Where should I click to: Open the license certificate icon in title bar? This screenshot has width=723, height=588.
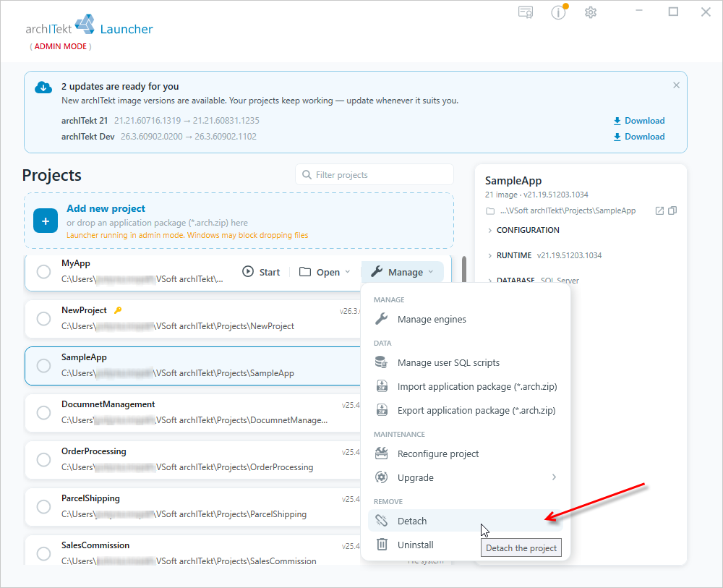(x=525, y=12)
